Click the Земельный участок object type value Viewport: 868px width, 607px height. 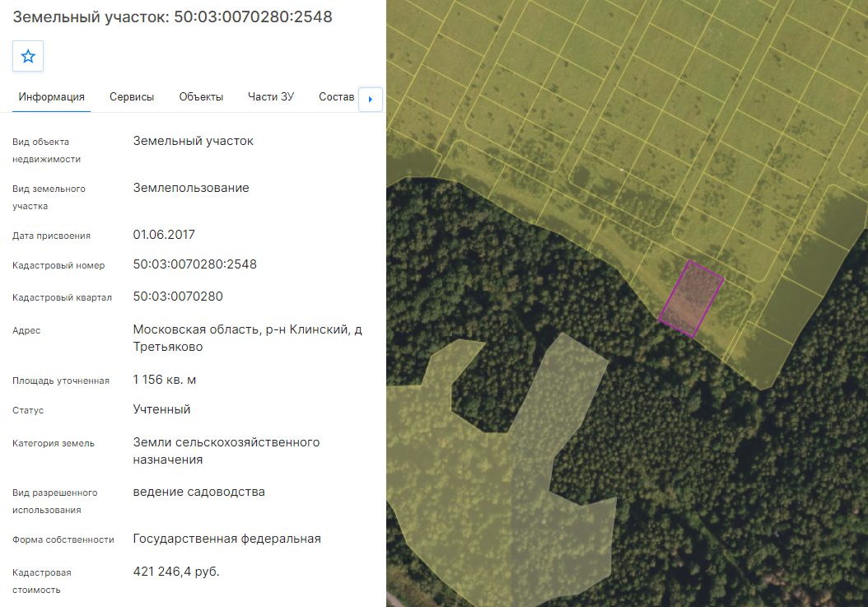tap(194, 141)
